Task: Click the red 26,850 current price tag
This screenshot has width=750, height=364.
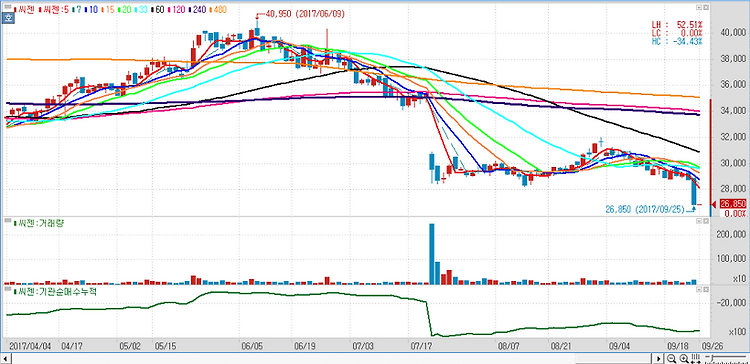Action: click(733, 204)
